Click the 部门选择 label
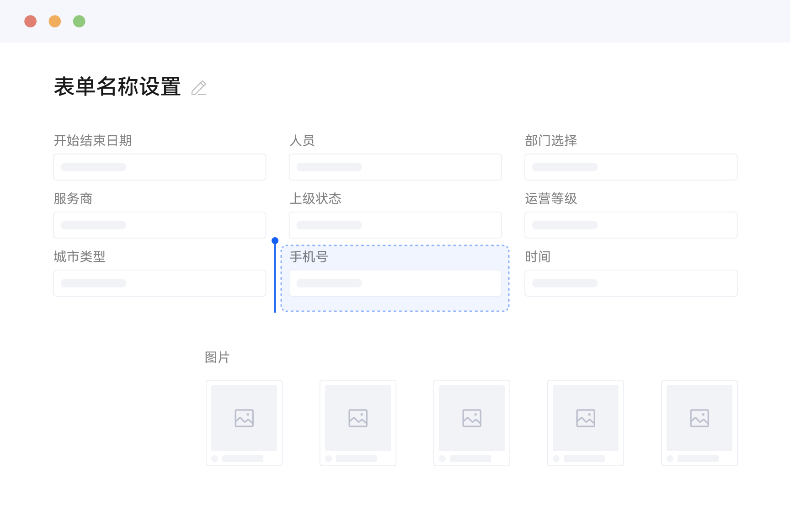 551,141
